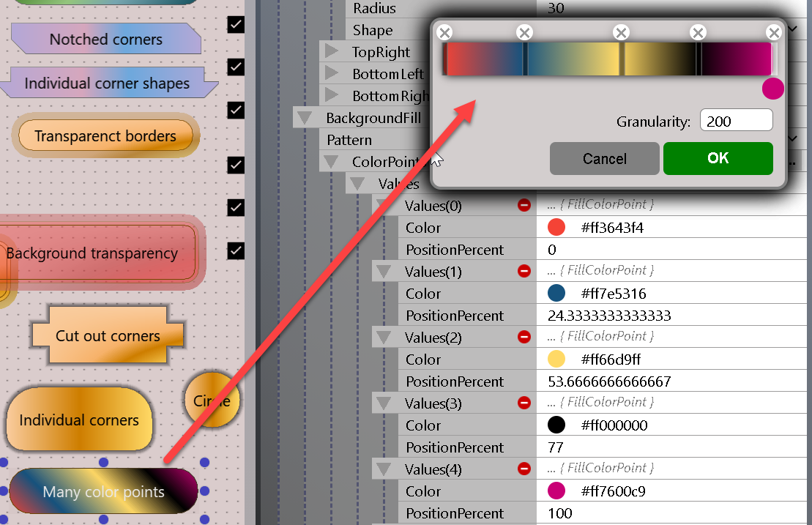The height and width of the screenshot is (525, 812).
Task: Toggle the checkbox next to Background transparency
Action: click(x=236, y=251)
